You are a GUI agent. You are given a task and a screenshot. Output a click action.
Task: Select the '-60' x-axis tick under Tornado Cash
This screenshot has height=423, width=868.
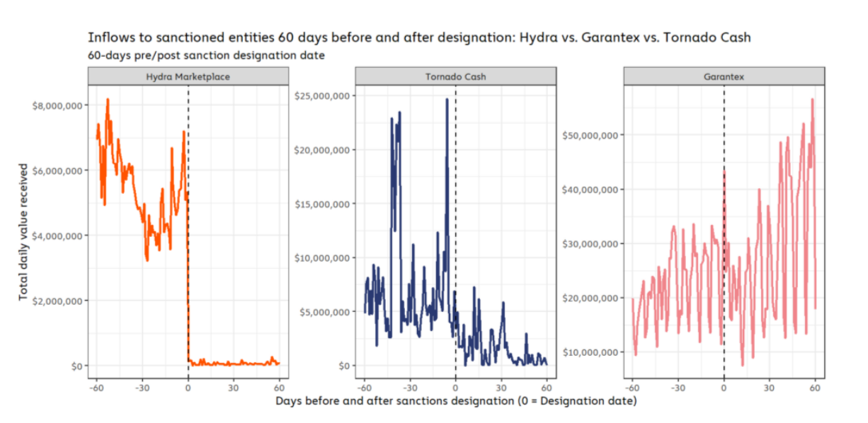365,388
